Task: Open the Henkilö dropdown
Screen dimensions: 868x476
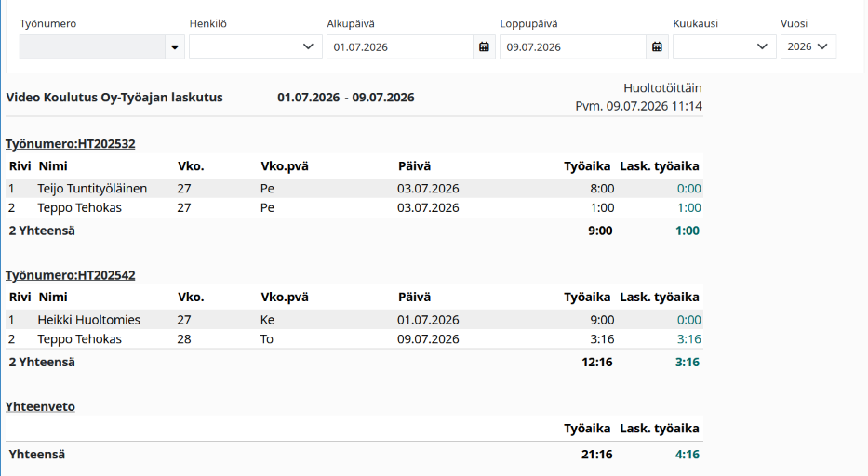Action: coord(256,47)
